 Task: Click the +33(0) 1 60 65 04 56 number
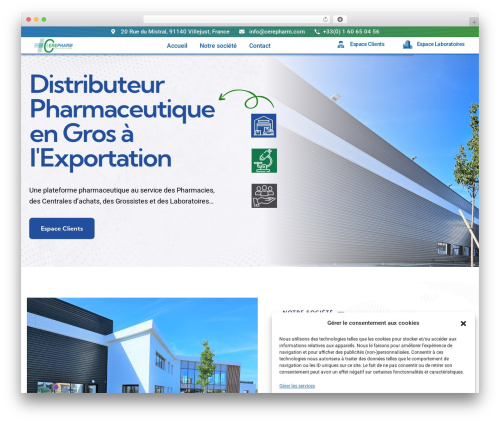[x=351, y=32]
